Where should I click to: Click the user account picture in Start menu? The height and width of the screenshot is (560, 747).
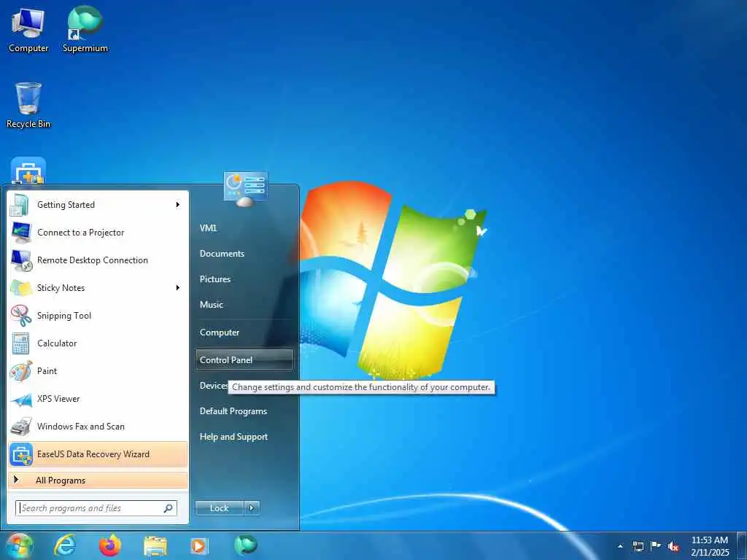click(x=245, y=189)
